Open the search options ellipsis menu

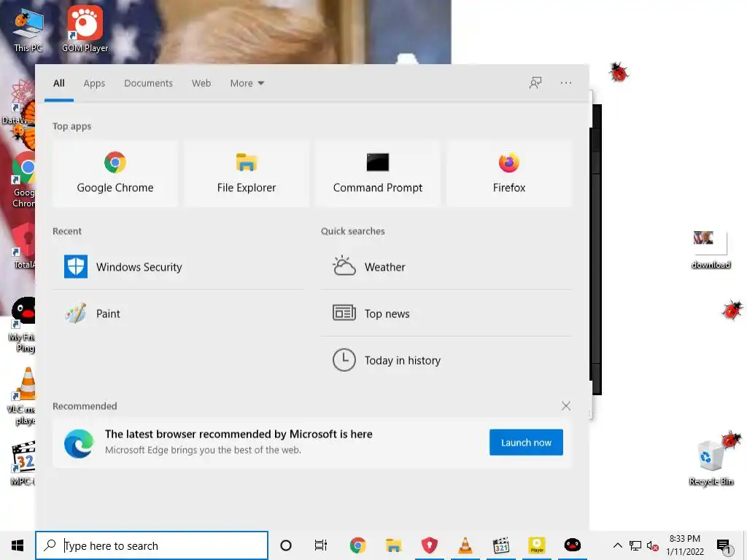click(566, 83)
